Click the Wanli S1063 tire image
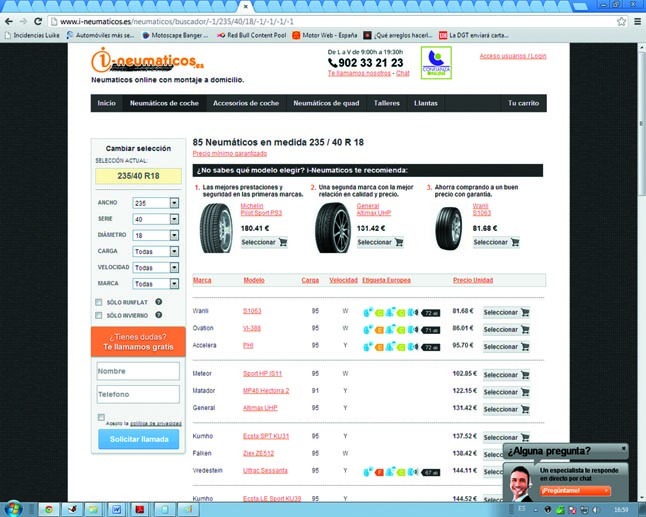The height and width of the screenshot is (517, 646). click(x=449, y=229)
